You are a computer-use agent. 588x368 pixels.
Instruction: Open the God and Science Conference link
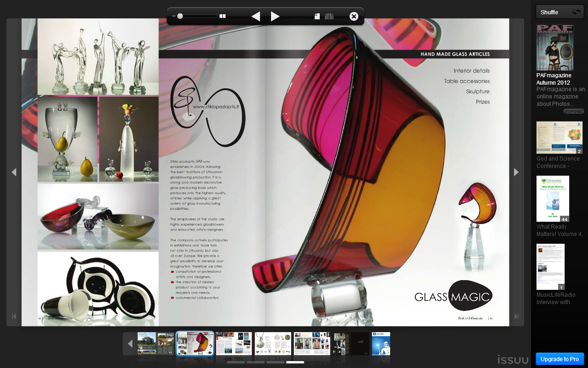(558, 162)
